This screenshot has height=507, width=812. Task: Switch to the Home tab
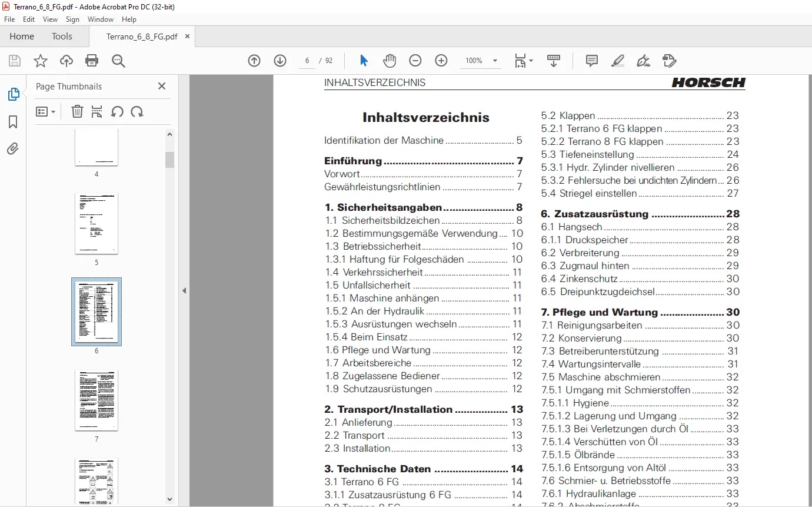point(22,37)
